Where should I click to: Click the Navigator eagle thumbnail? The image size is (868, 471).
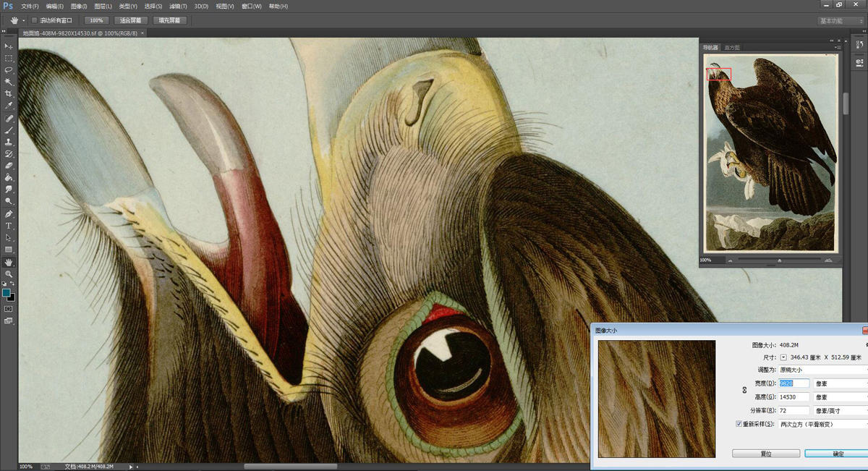click(x=770, y=153)
